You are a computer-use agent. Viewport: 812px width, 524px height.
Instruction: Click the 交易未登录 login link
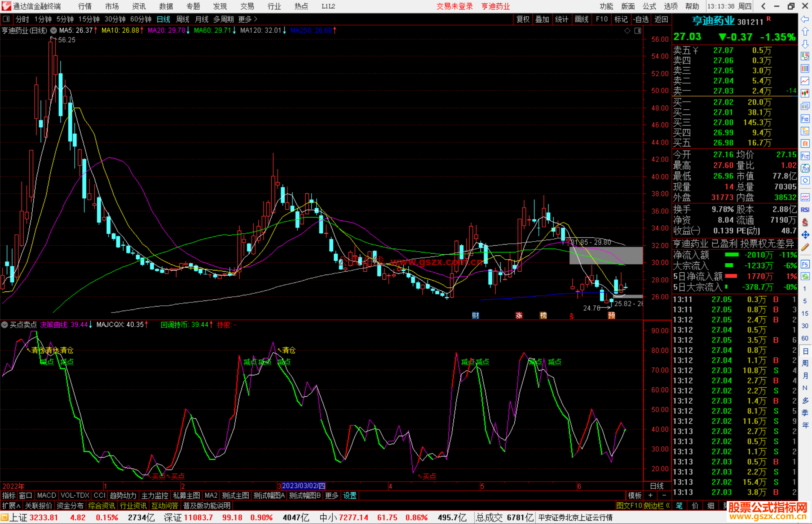point(454,6)
